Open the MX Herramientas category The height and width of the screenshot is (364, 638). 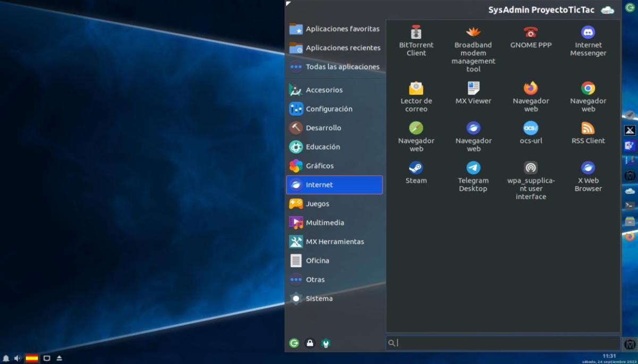[x=334, y=242]
